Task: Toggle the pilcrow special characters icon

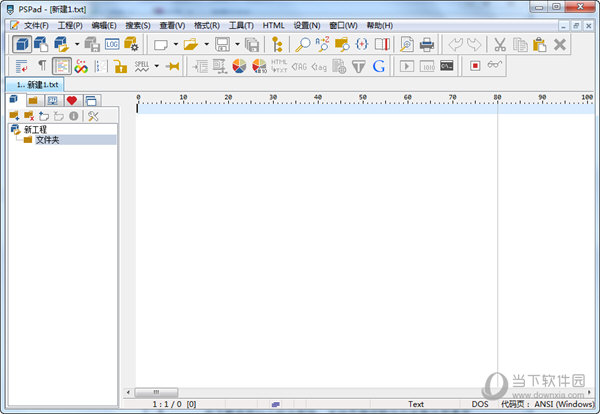Action: coord(42,66)
